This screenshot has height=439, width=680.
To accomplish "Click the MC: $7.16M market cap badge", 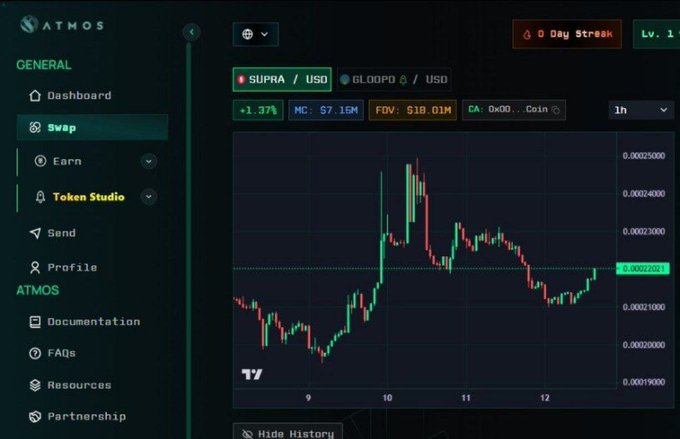I will (326, 110).
